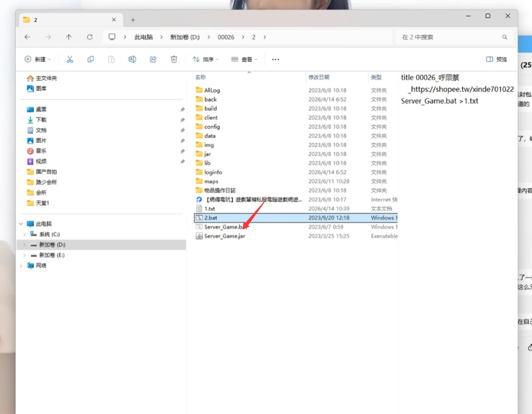Open the 新建 dropdown menu
532x414 pixels.
point(38,60)
